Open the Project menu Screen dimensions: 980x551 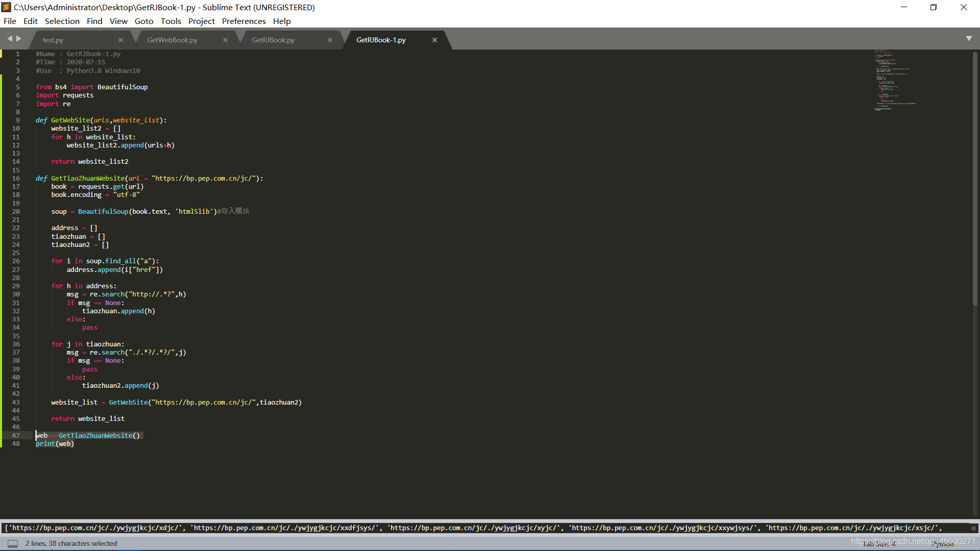[202, 21]
